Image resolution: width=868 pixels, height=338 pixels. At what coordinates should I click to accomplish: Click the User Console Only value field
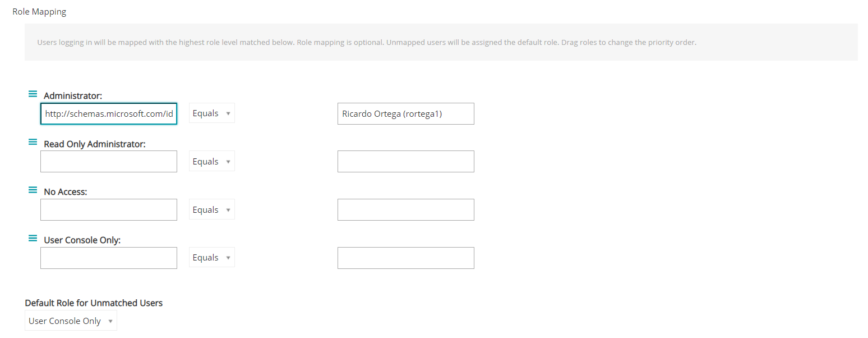[x=405, y=258]
